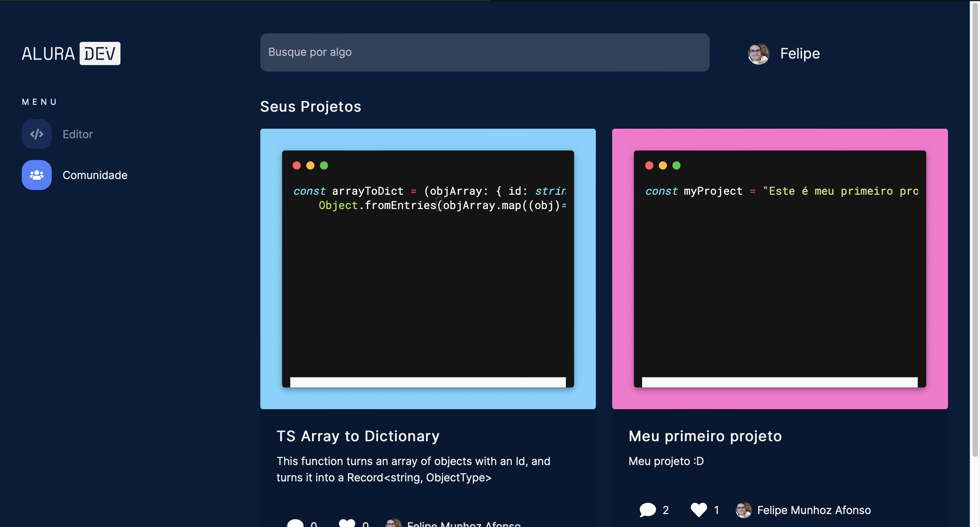The height and width of the screenshot is (527, 980).
Task: Click green dot in Meu primeiro projeto code window
Action: tap(676, 165)
